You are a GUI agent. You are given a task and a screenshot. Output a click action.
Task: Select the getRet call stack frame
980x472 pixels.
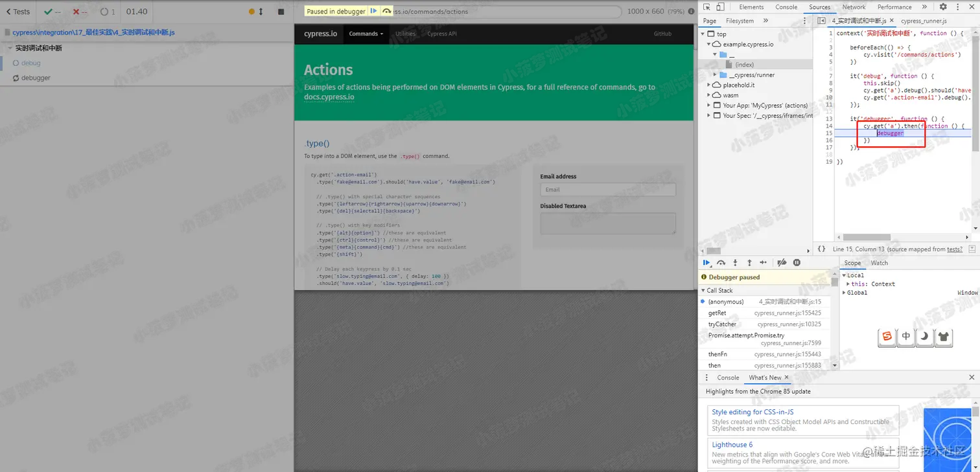point(765,313)
